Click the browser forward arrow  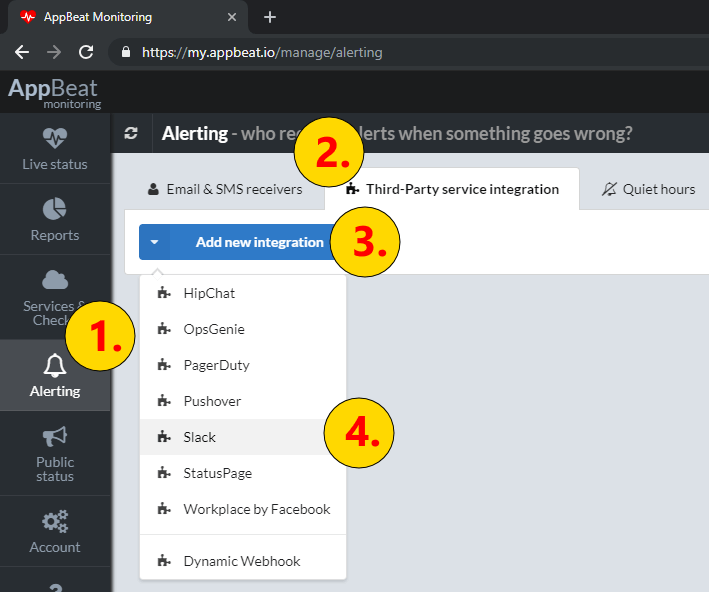(54, 52)
